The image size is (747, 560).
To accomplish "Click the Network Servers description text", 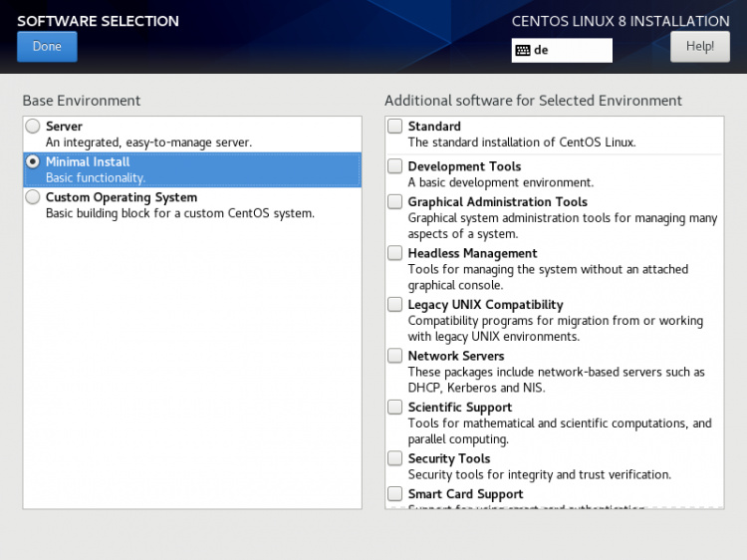I will tap(556, 380).
